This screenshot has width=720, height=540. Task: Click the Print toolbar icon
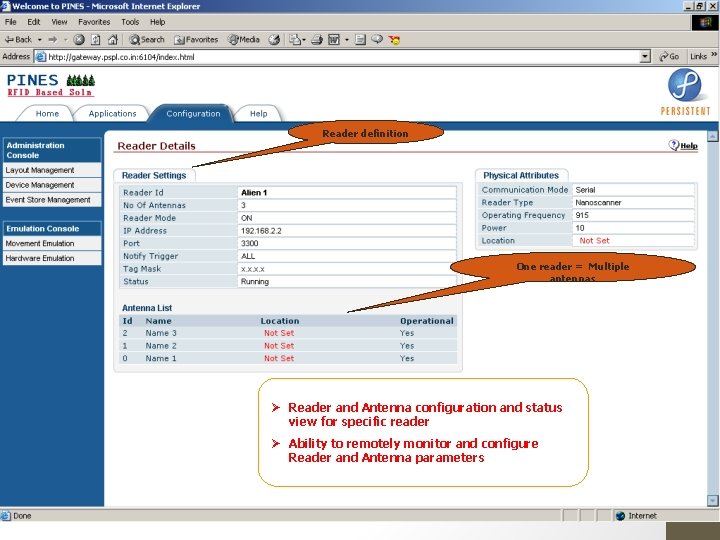point(317,39)
